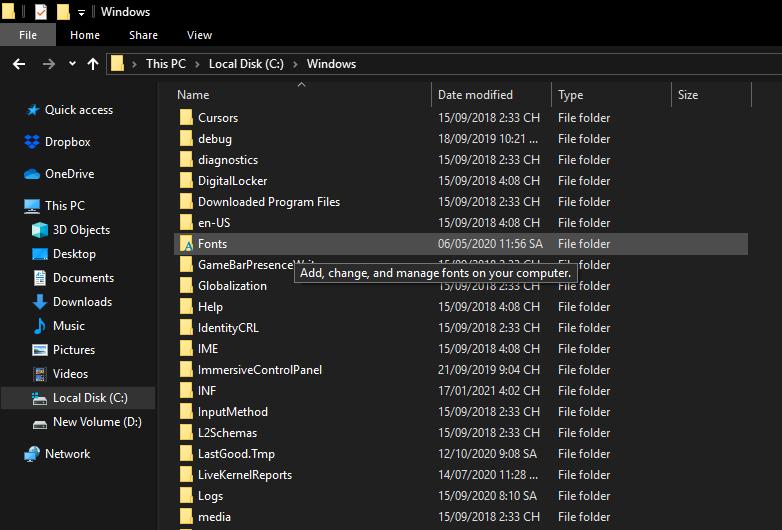
Task: Click the Forward navigation arrow
Action: click(x=48, y=64)
